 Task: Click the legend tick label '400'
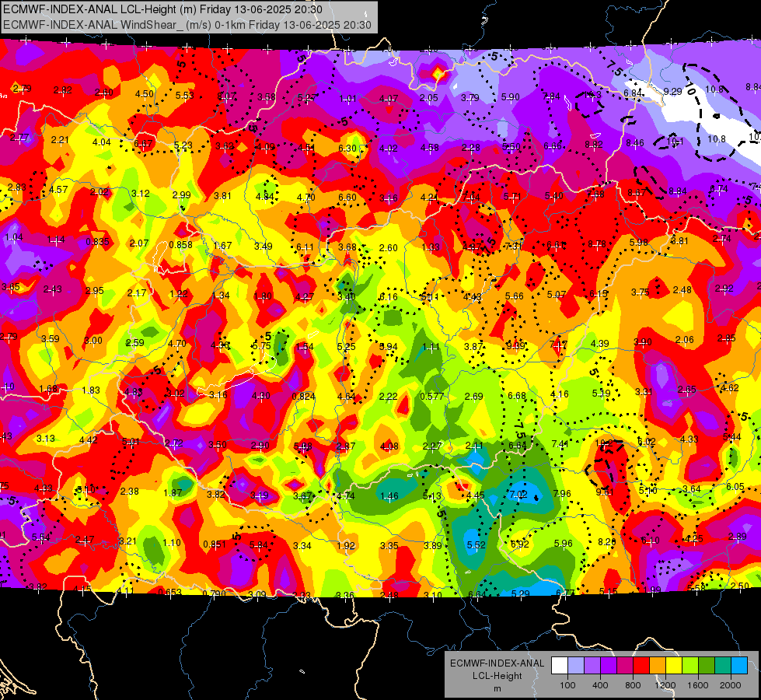[x=600, y=685]
